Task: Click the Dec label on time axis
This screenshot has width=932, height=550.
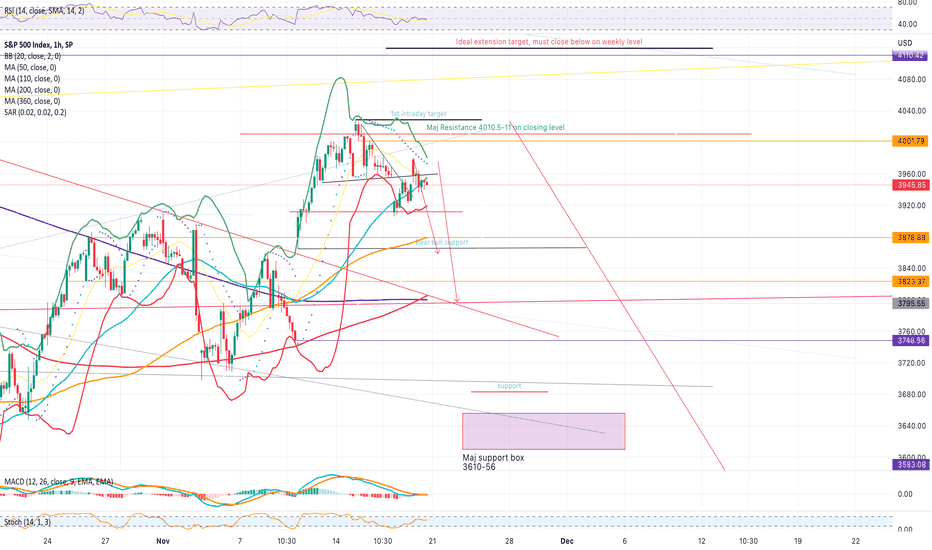Action: pos(567,541)
